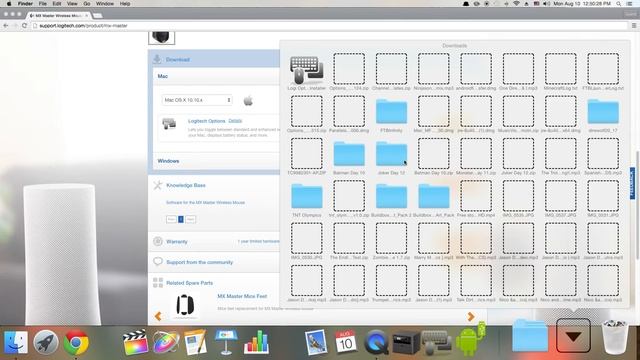The height and width of the screenshot is (360, 640).
Task: Focus the support.logitech.com address bar
Action: (329, 25)
